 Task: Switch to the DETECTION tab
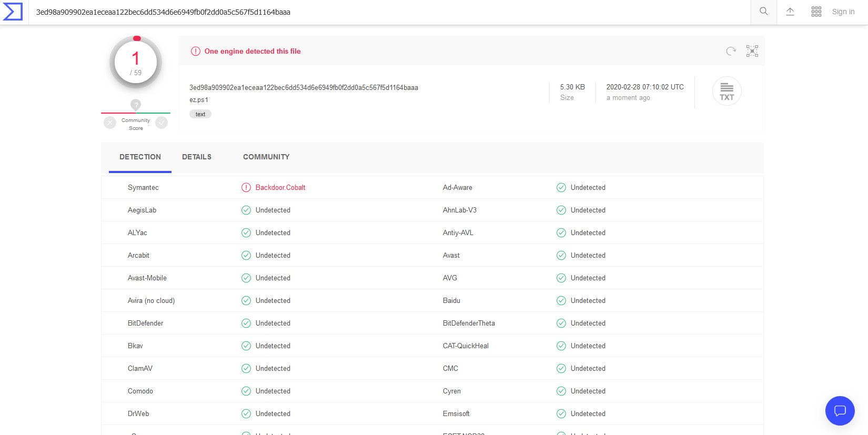click(x=140, y=157)
